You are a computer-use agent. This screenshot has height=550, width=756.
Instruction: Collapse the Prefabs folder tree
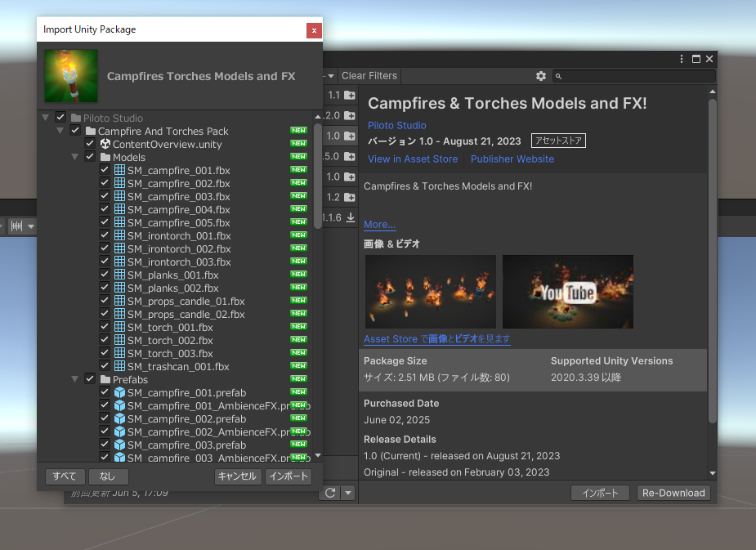(x=74, y=380)
